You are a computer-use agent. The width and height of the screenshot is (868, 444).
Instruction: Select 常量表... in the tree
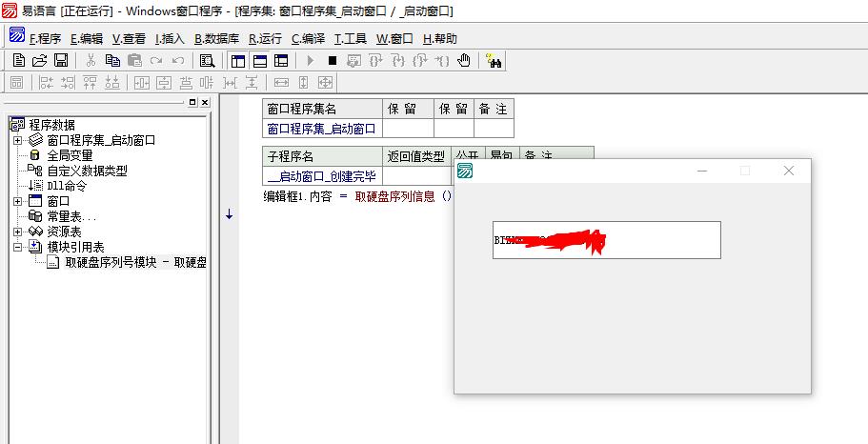[x=72, y=217]
